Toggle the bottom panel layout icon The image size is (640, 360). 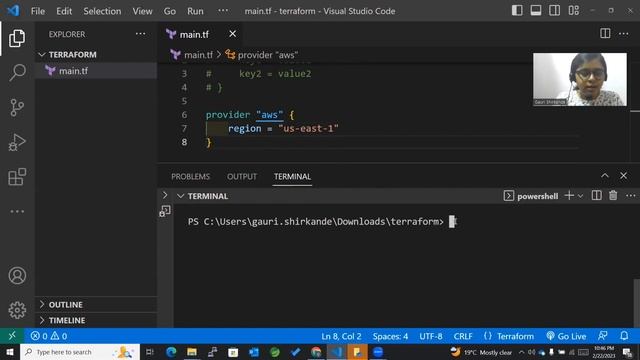(536, 11)
